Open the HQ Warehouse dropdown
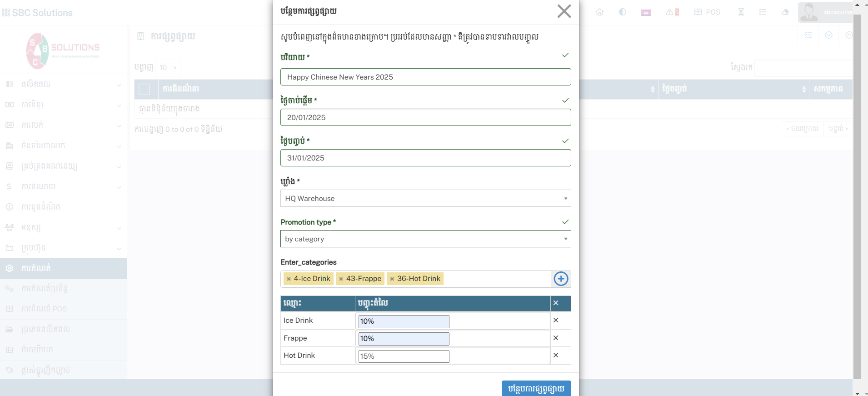868x396 pixels. click(425, 199)
